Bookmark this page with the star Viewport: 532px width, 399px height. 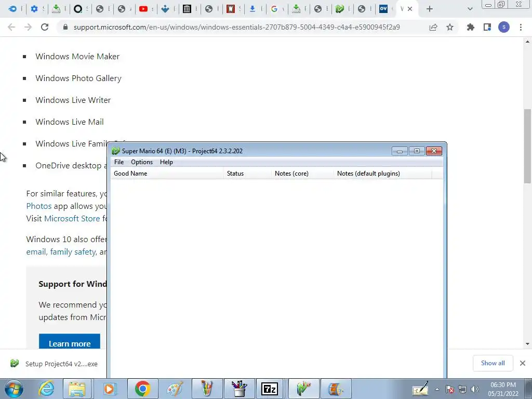[450, 27]
